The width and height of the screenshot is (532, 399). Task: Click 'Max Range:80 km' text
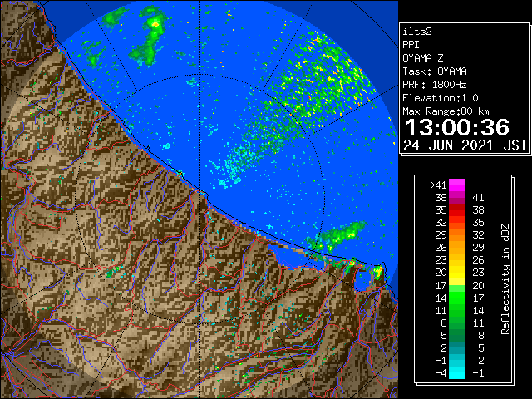(x=446, y=111)
